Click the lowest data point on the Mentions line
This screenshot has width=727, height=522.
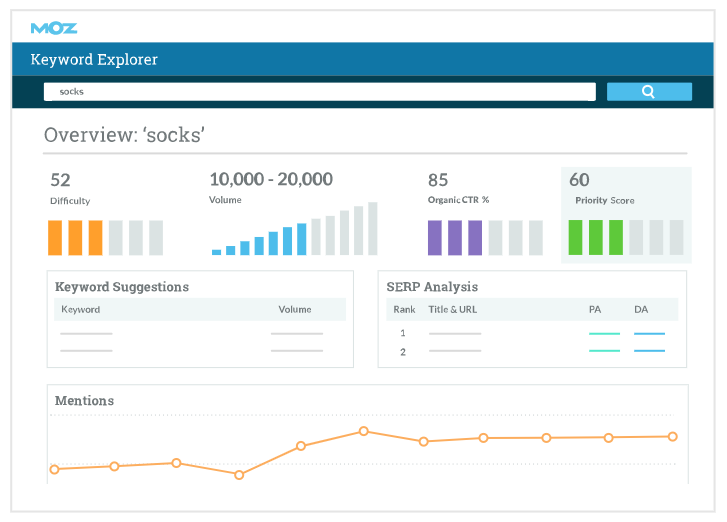point(239,475)
